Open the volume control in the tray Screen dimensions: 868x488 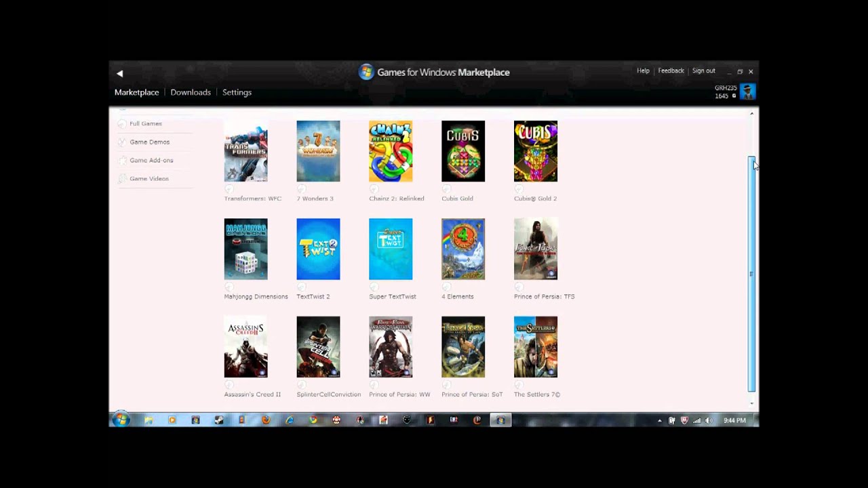[709, 421]
